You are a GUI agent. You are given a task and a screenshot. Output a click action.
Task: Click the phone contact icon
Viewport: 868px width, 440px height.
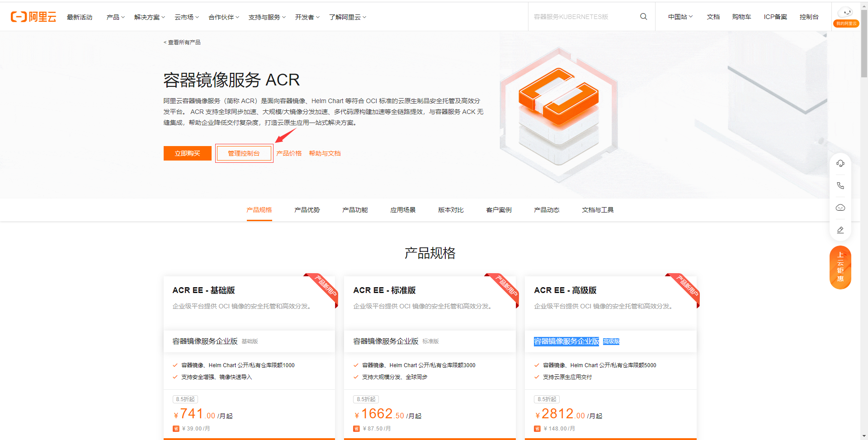[840, 185]
